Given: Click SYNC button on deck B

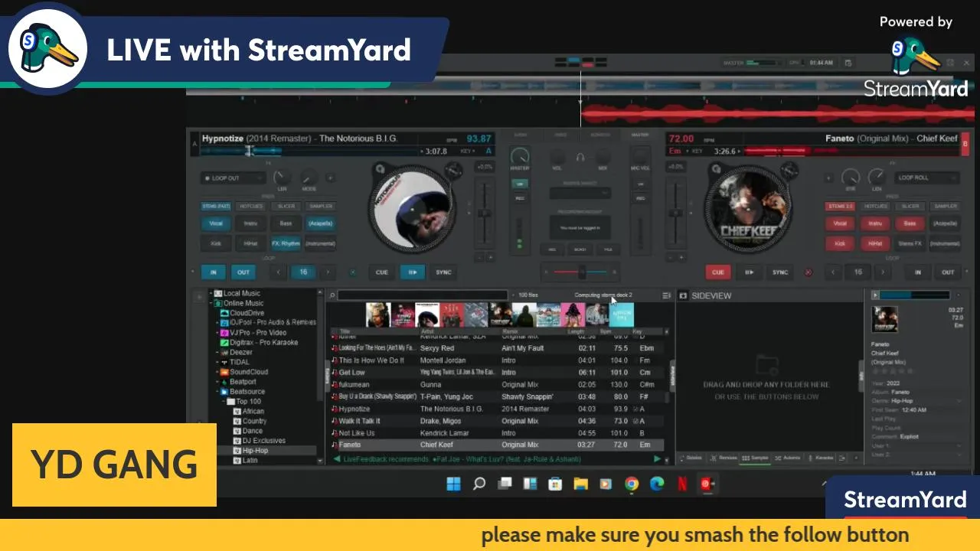Looking at the screenshot, I should coord(779,272).
